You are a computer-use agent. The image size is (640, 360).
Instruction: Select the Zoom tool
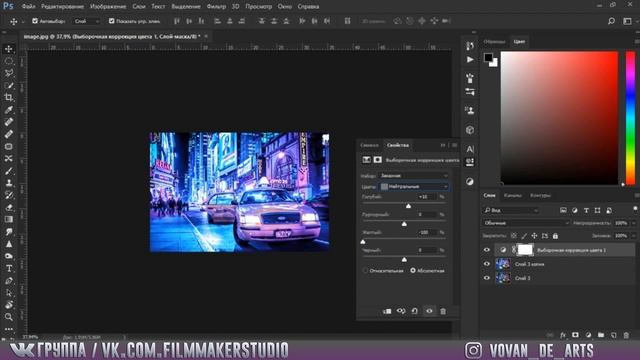click(9, 317)
